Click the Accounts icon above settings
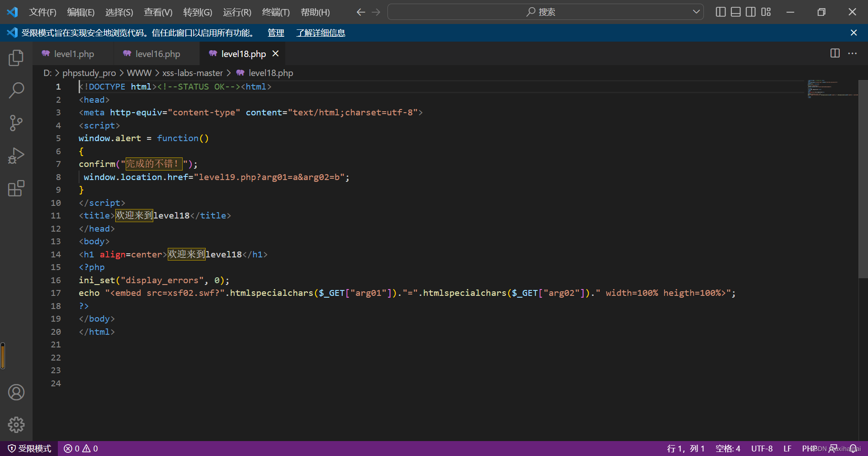Screen dimensions: 868x456 tap(16, 392)
